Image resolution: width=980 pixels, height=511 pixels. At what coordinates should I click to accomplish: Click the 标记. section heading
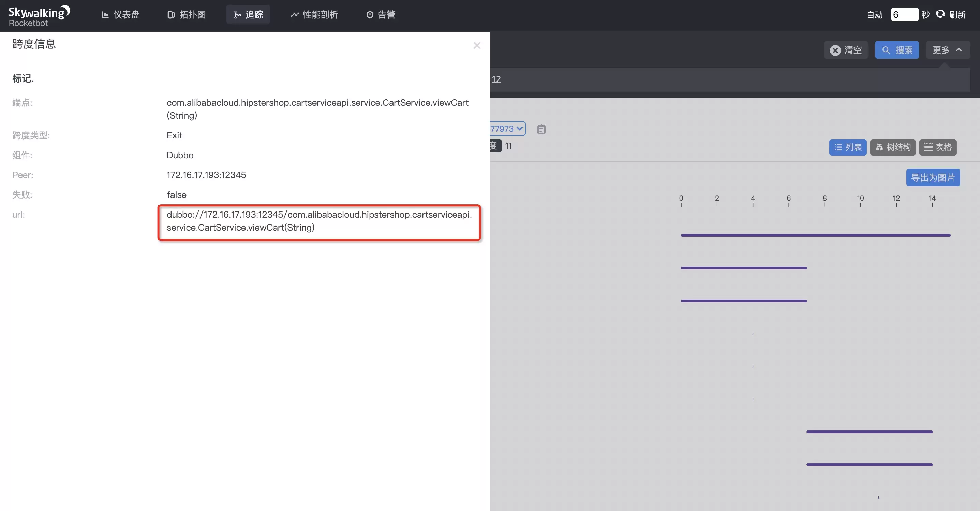tap(23, 78)
